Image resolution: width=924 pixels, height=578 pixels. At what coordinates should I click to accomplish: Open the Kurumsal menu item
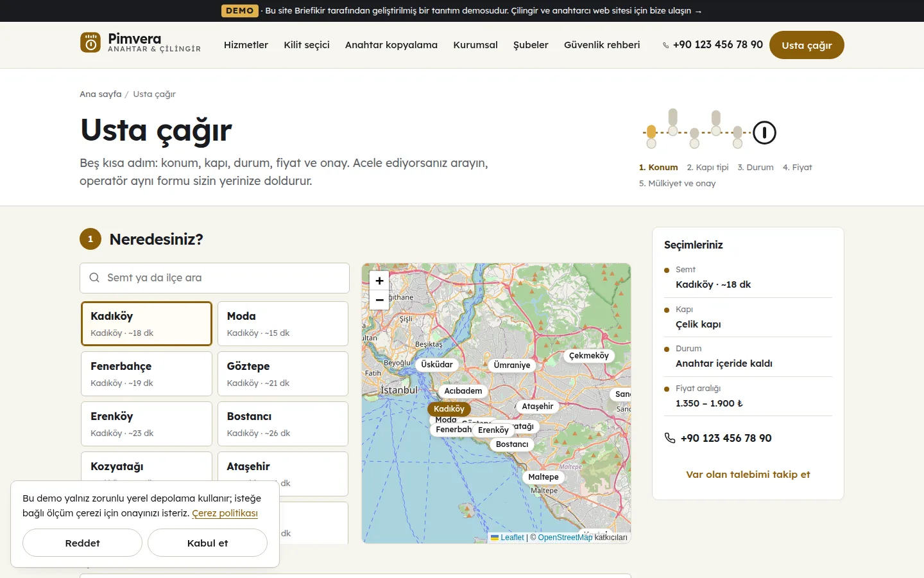475,45
